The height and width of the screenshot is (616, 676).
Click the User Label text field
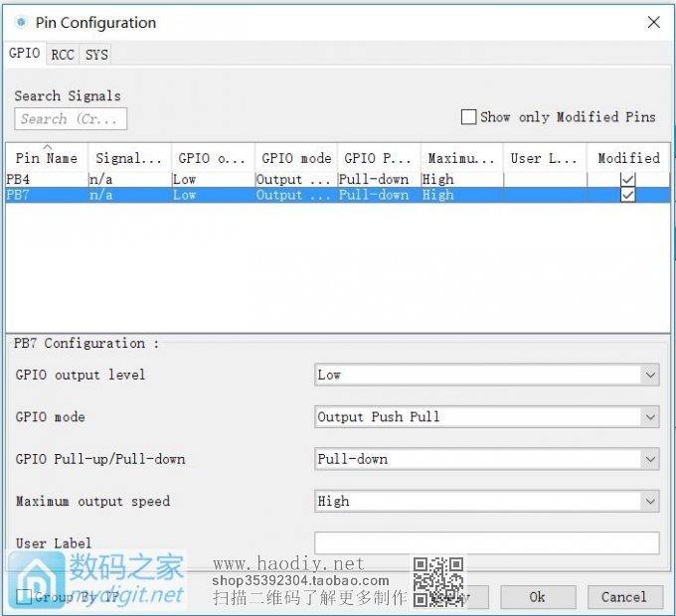[486, 542]
